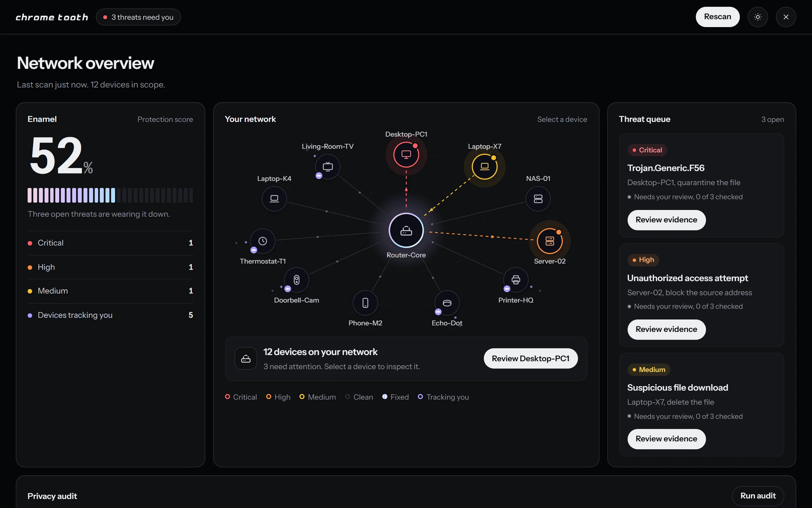
Task: Run the privacy audit
Action: click(758, 496)
